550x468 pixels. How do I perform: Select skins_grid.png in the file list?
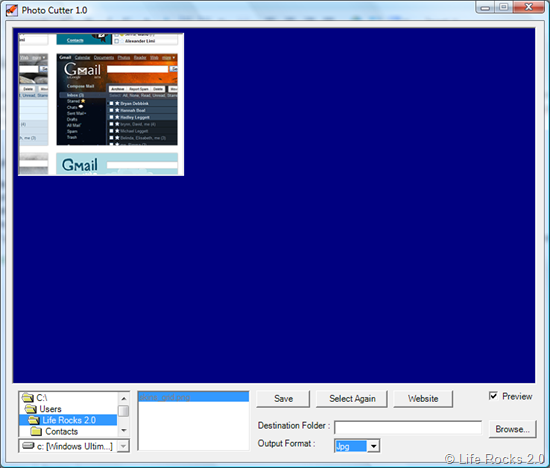[x=194, y=397]
